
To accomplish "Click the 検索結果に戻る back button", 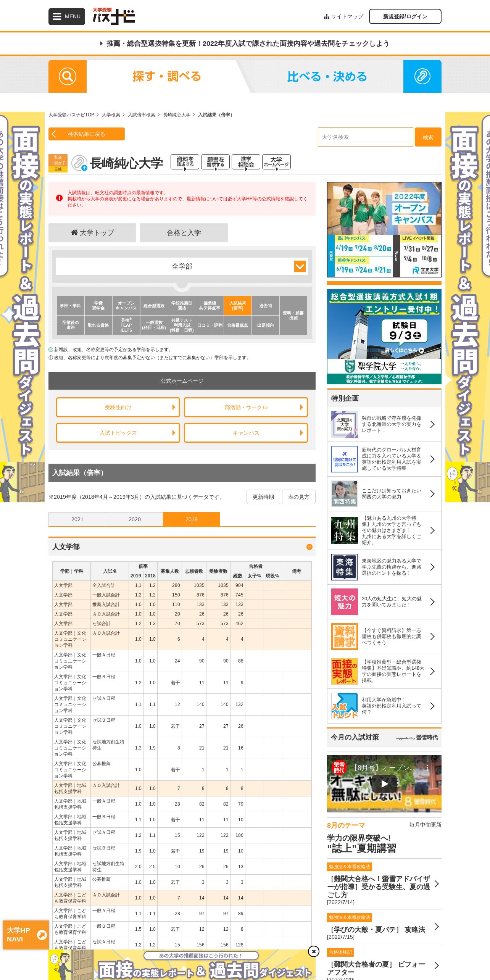I will 87,134.
